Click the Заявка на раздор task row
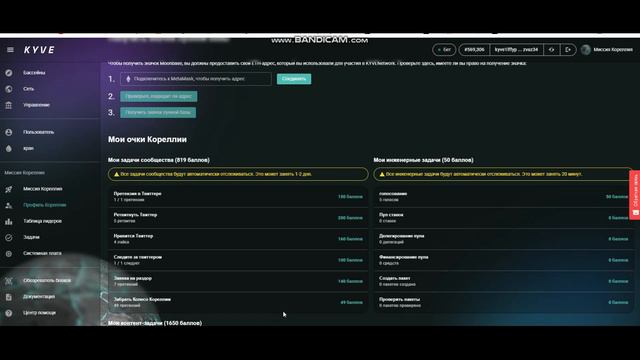This screenshot has width=640, height=360. click(238, 281)
